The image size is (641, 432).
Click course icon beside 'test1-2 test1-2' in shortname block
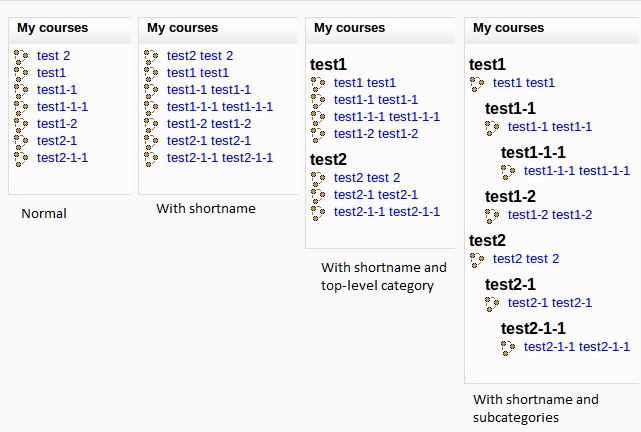pos(151,125)
